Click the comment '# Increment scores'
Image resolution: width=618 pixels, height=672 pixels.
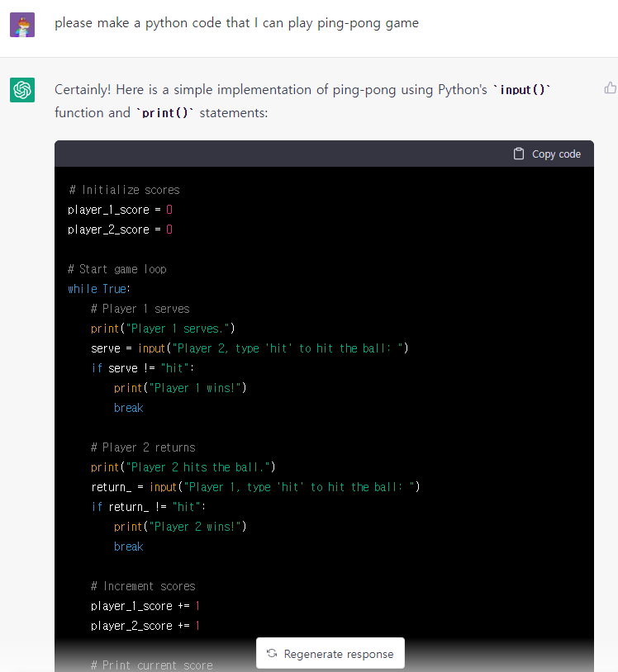pos(143,586)
